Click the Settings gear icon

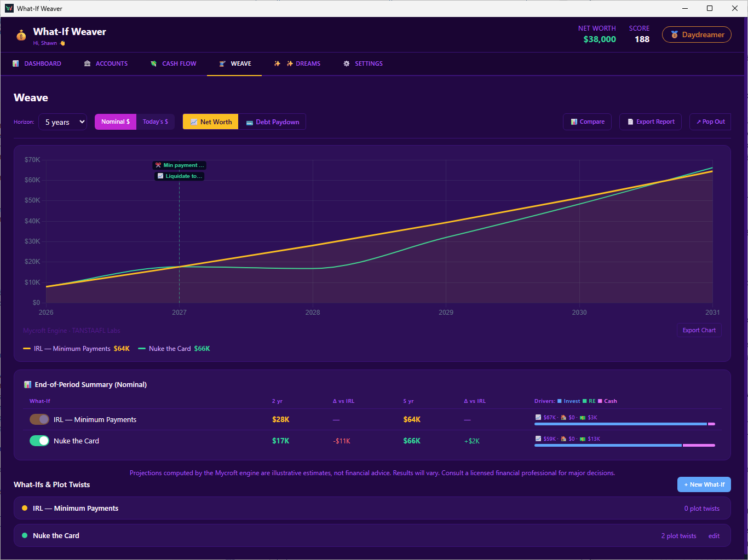click(x=347, y=63)
